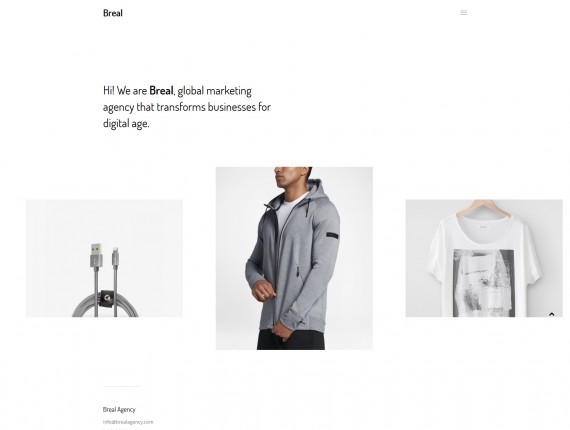Image resolution: width=570 pixels, height=430 pixels.
Task: Click the words "global marketing" in headline
Action: click(x=214, y=91)
